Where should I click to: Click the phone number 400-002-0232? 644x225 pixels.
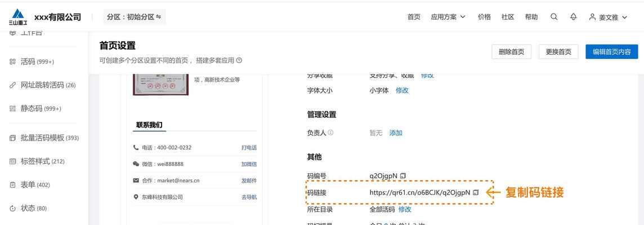174,147
